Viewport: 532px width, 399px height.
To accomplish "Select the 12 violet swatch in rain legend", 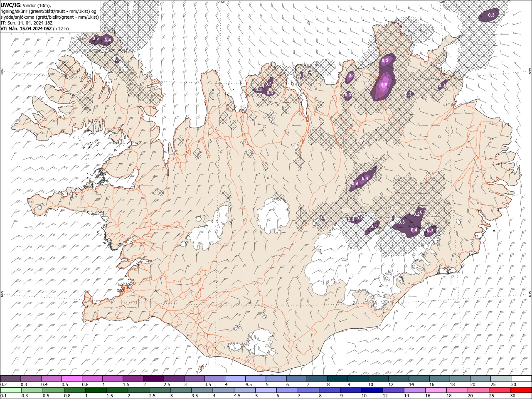I will (x=393, y=390).
